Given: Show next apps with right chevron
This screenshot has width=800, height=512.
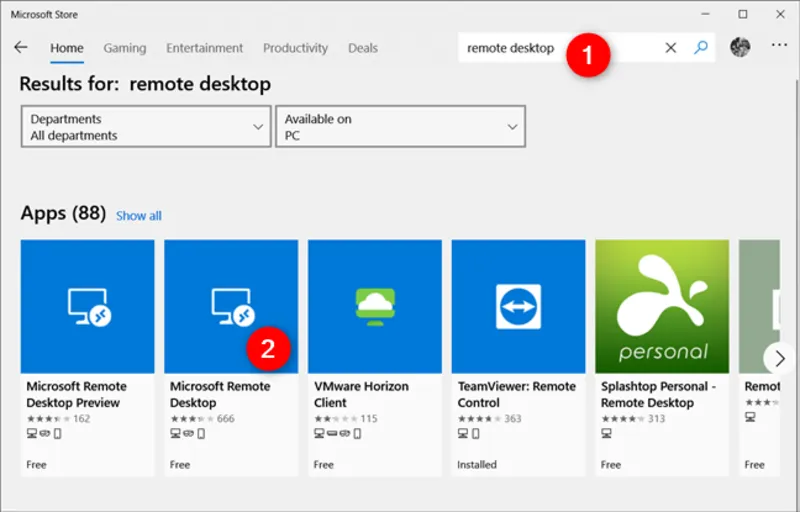Looking at the screenshot, I should coord(779,359).
